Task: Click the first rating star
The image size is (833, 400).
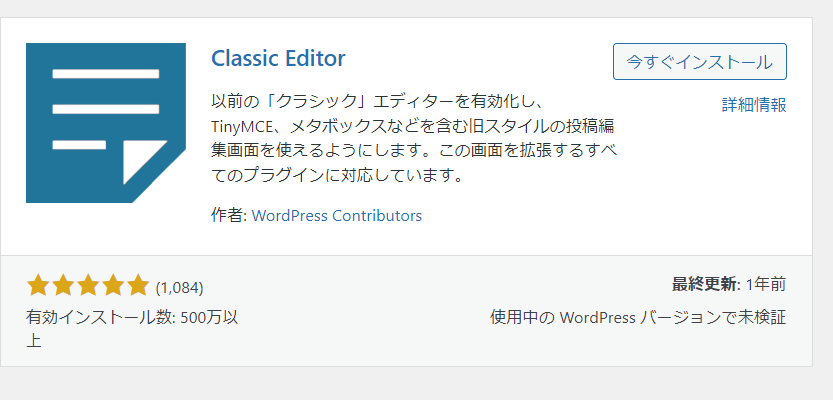Action: tap(38, 286)
